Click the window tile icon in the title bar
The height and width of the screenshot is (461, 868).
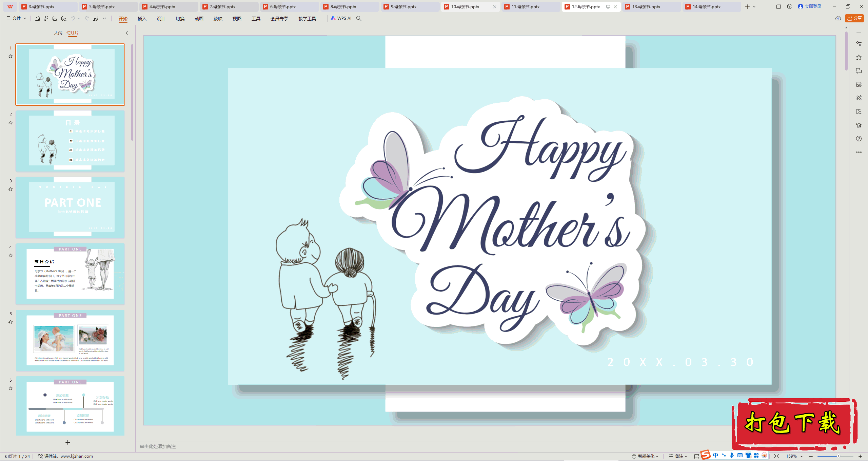pyautogui.click(x=779, y=6)
